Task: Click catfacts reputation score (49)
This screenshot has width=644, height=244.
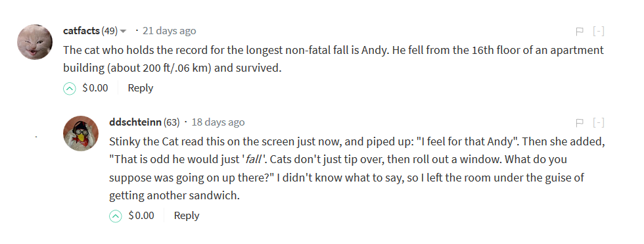Action: (x=109, y=31)
